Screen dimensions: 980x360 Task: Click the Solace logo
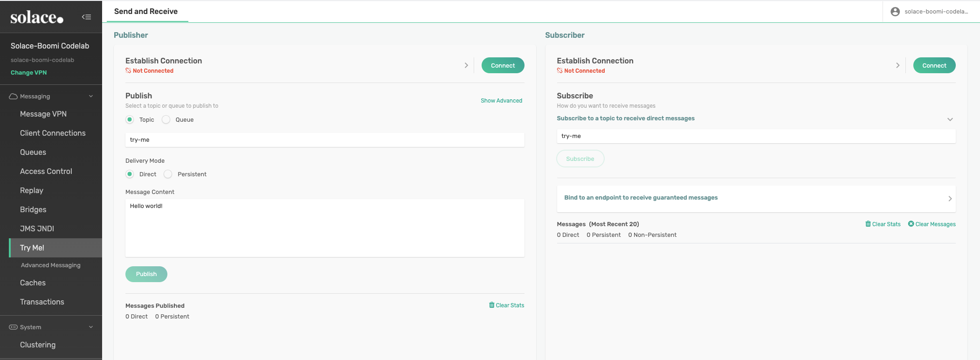37,18
